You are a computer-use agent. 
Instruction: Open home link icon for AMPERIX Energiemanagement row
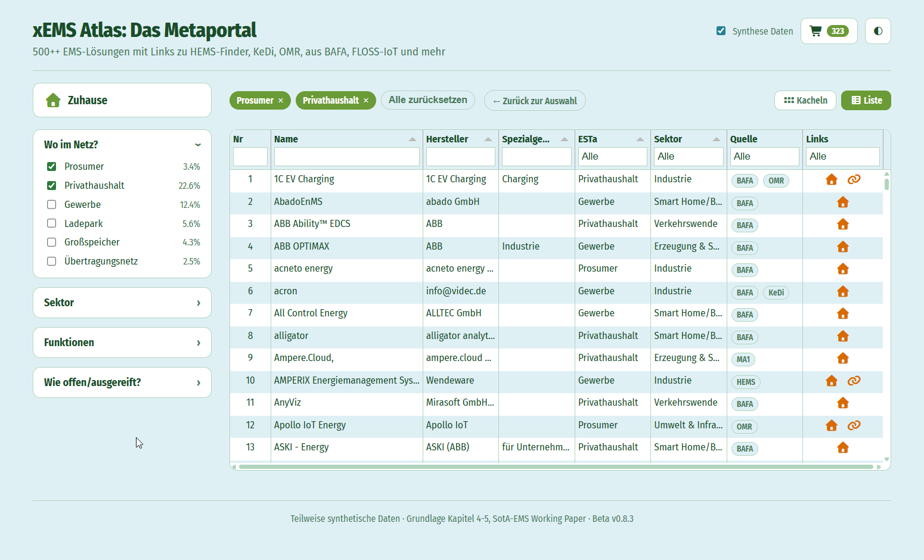831,381
